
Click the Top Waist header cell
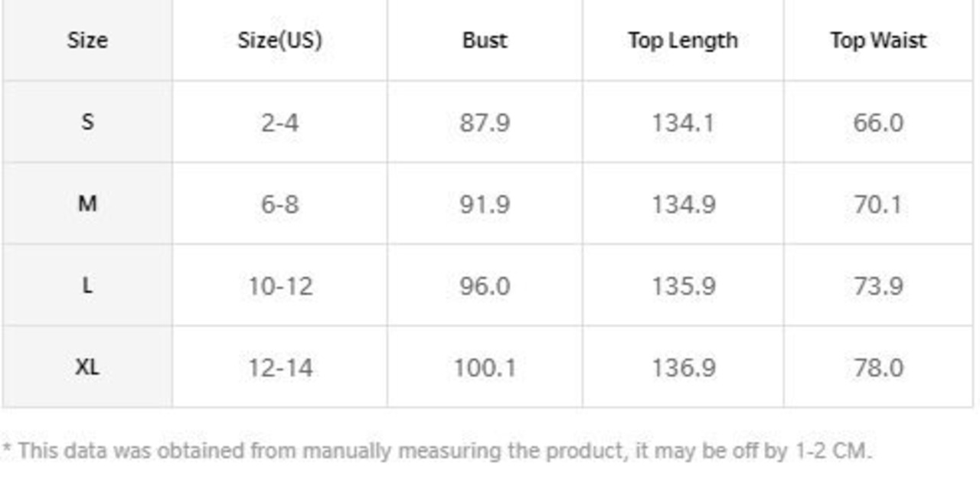click(878, 40)
